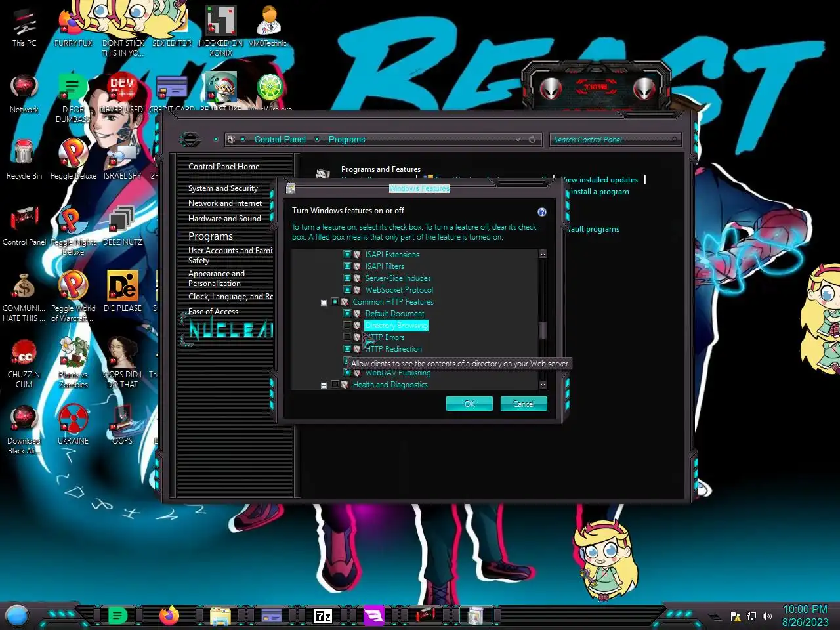Open the Control Panel desktop shortcut
This screenshot has height=630, width=840.
24,226
